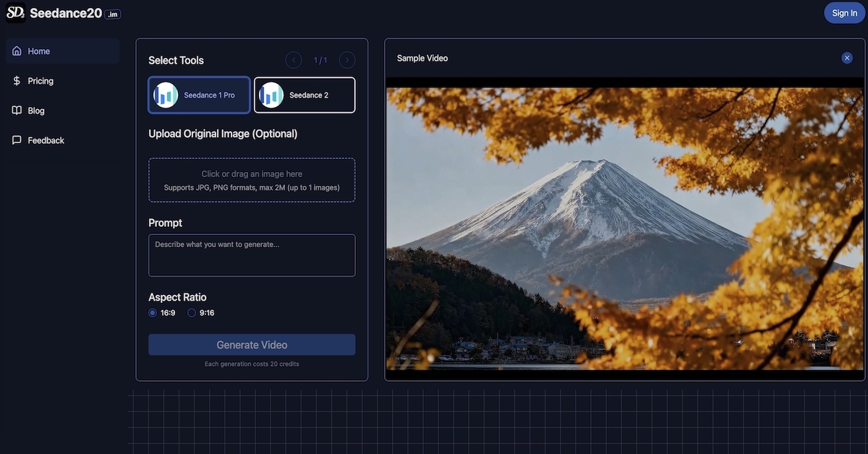Select the 16:9 aspect ratio

pyautogui.click(x=153, y=313)
